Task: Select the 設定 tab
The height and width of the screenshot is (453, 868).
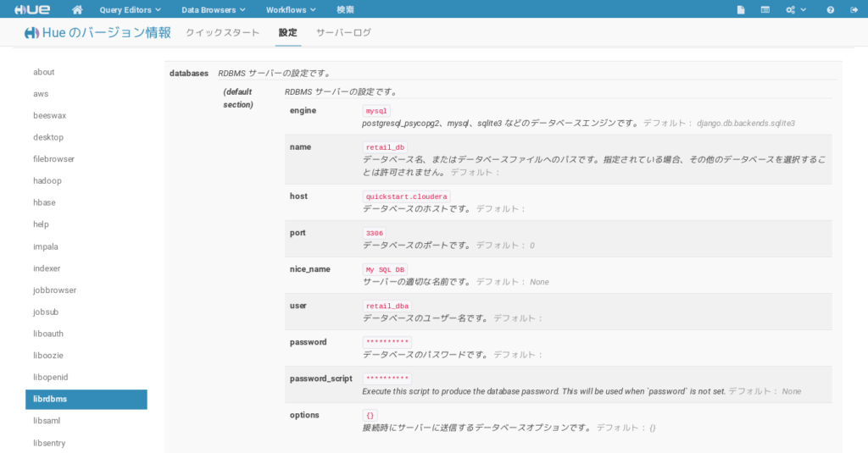Action: pyautogui.click(x=288, y=33)
